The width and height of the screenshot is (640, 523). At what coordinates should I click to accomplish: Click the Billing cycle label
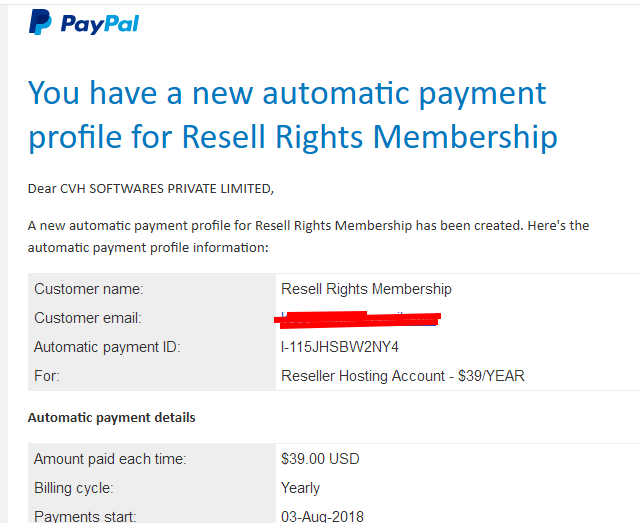(x=74, y=488)
